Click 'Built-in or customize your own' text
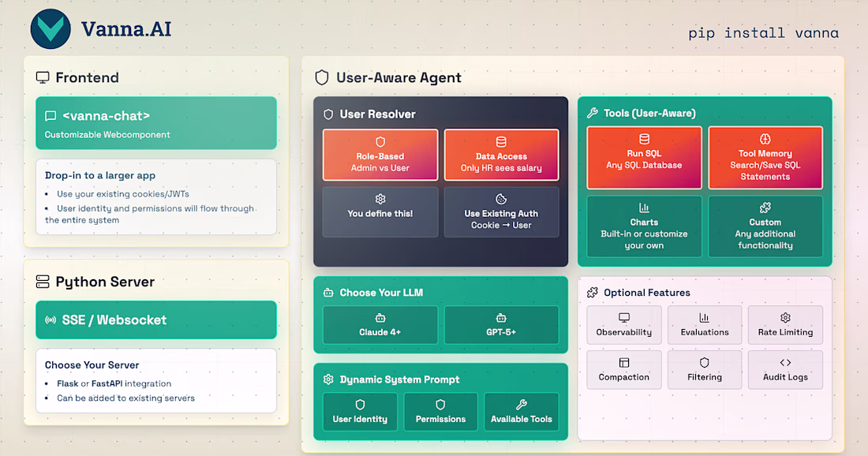 point(645,240)
